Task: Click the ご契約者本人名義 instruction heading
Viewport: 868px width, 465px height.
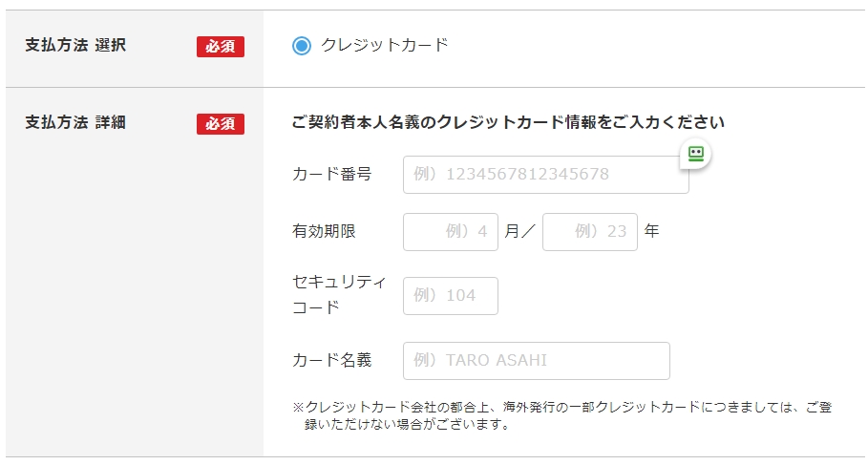Action: click(508, 122)
